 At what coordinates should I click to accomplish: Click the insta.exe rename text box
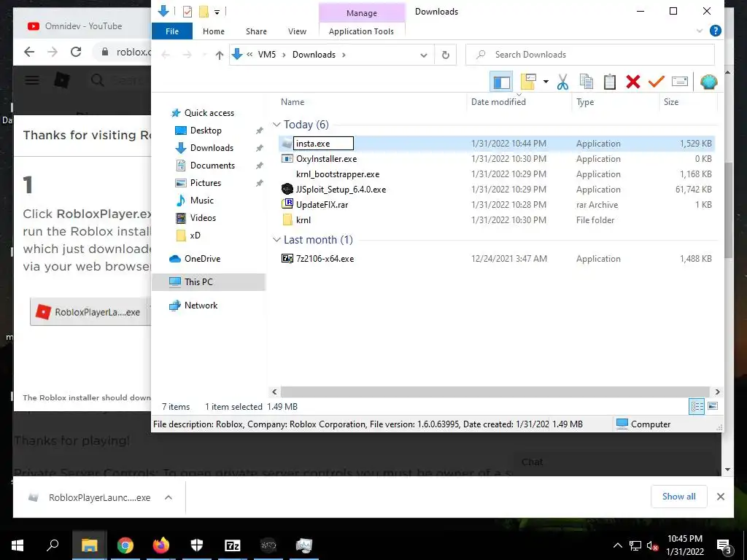coord(323,144)
